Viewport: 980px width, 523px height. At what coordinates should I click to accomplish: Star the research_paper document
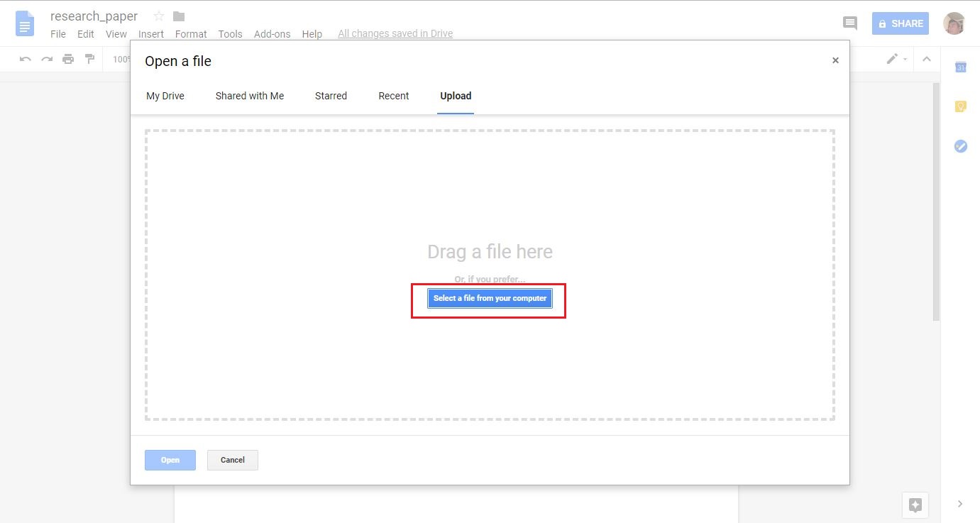[x=159, y=16]
